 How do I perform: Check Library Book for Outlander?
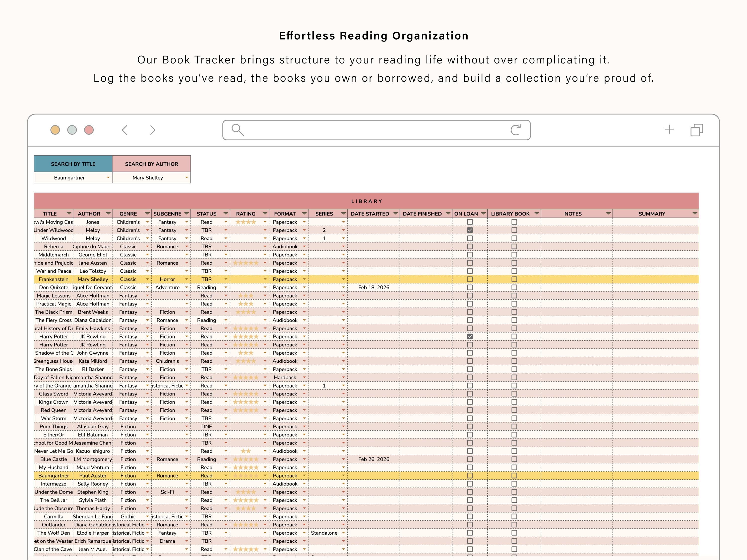tap(514, 525)
